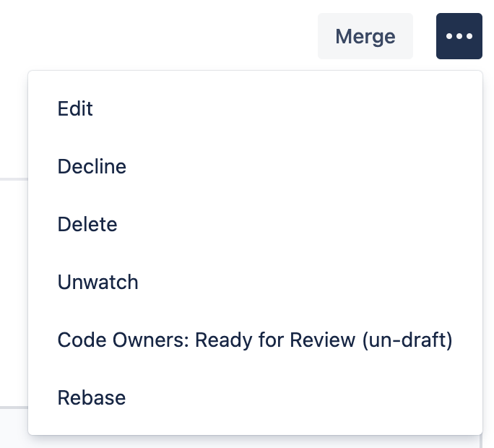
Task: Close the more actions dropdown
Action: pos(459,36)
